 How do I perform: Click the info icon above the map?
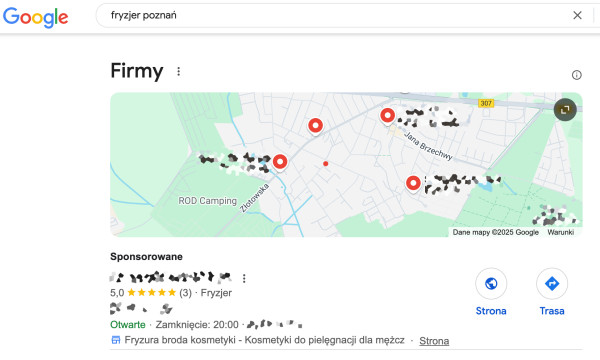[576, 75]
